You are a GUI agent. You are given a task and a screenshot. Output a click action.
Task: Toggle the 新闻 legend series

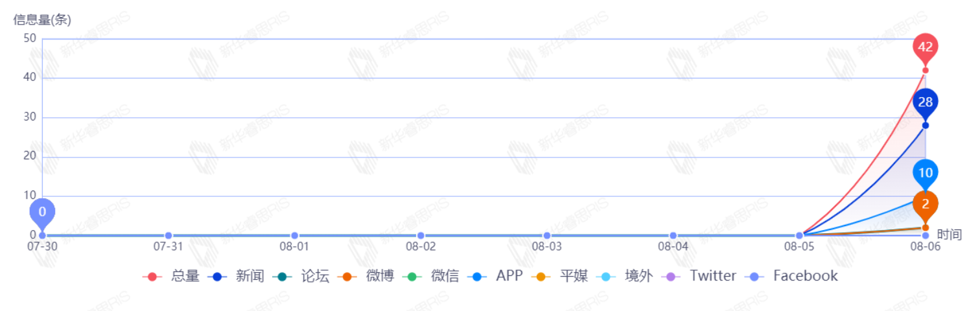tap(236, 277)
